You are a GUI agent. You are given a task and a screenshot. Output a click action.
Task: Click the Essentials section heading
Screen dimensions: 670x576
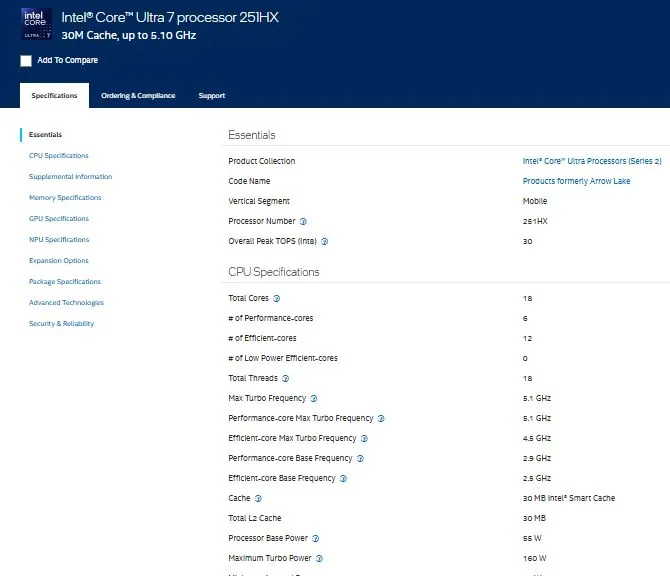click(252, 135)
